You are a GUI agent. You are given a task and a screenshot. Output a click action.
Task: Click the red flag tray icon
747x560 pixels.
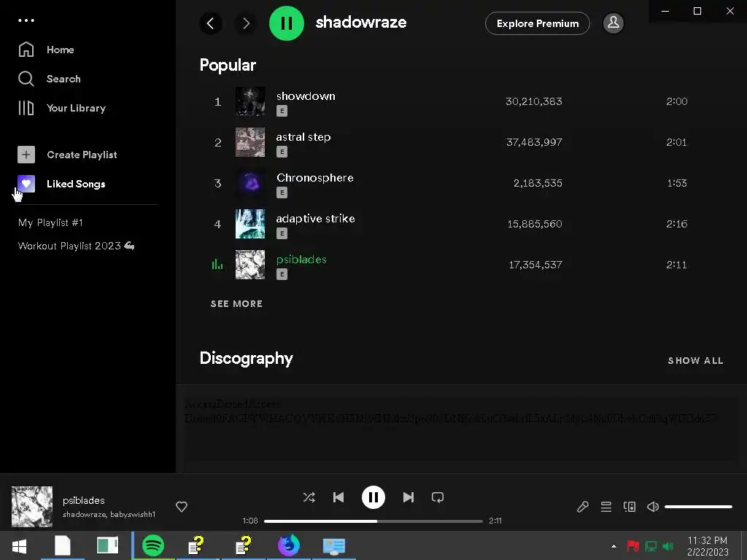coord(632,545)
